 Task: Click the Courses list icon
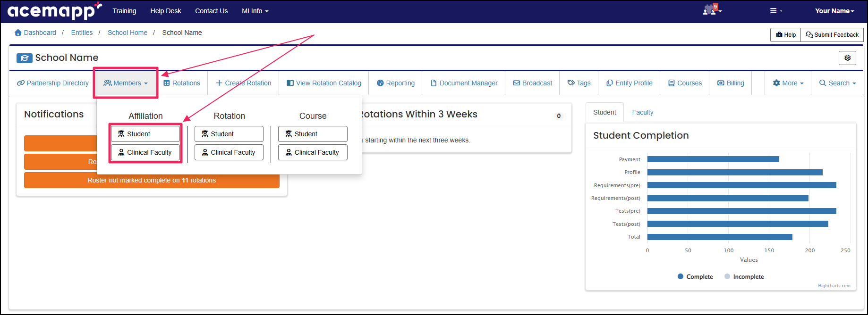tap(672, 83)
